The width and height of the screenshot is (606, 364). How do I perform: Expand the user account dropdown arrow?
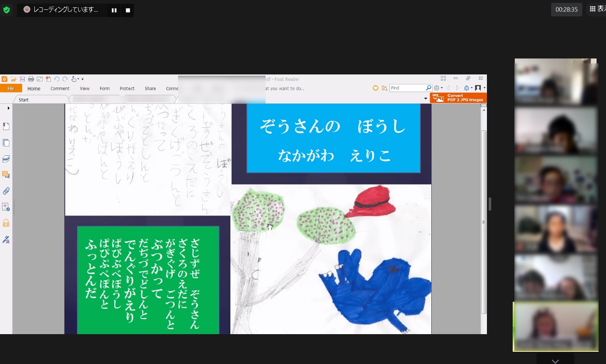coord(484,88)
